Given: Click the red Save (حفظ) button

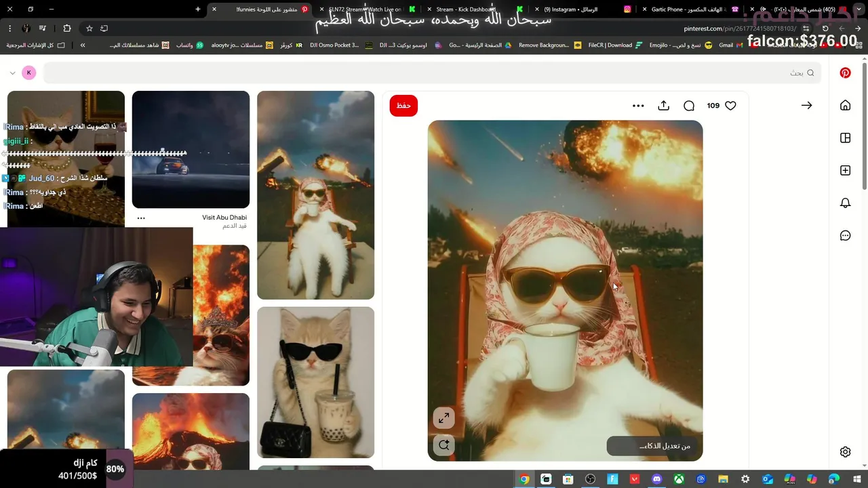Looking at the screenshot, I should coord(403,106).
